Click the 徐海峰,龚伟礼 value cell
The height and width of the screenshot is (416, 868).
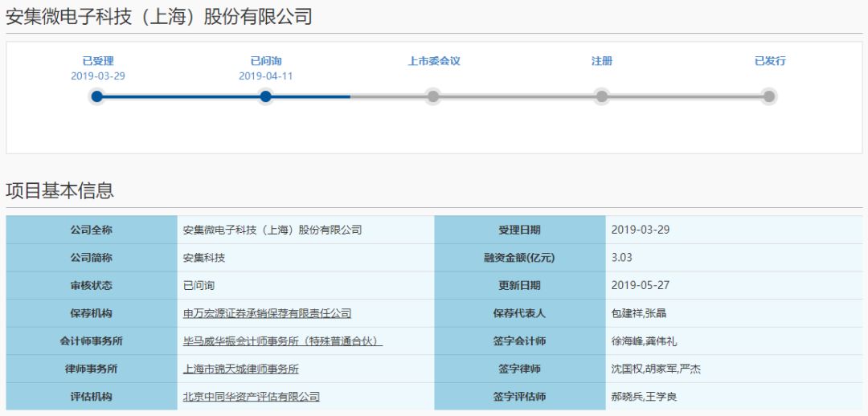(x=734, y=341)
